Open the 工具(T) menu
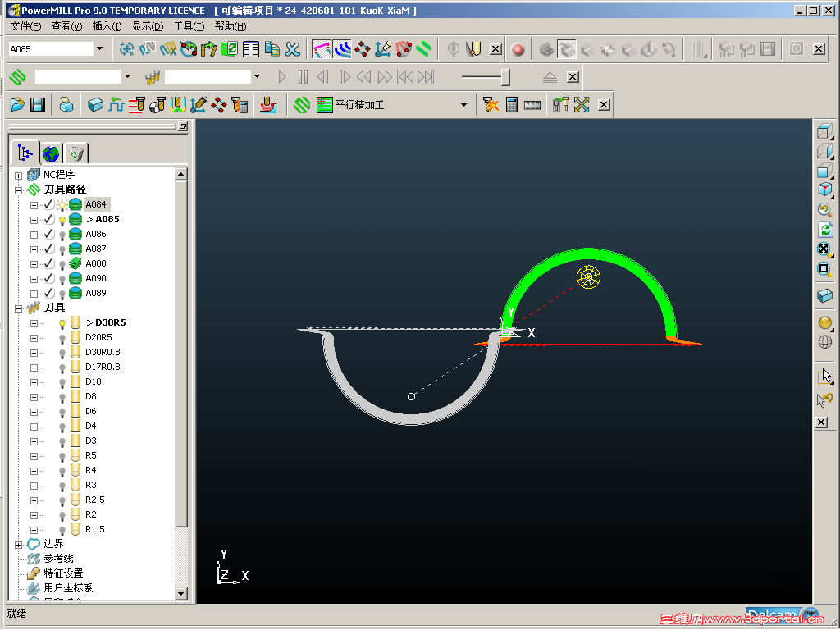 click(189, 25)
